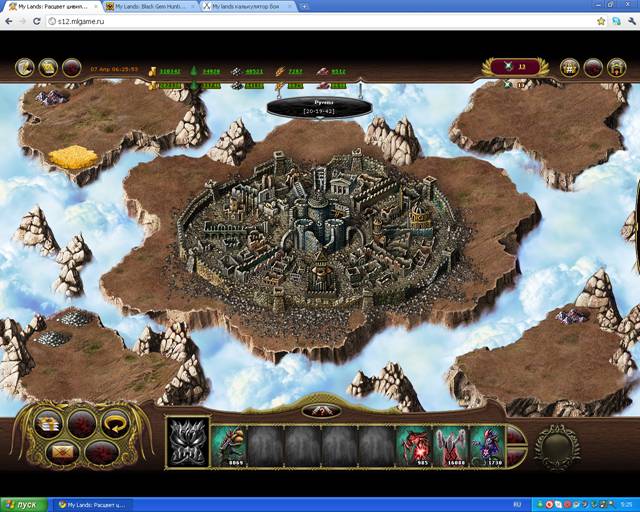Click the dark red round button beside map icon
The height and width of the screenshot is (512, 640).
[x=71, y=68]
